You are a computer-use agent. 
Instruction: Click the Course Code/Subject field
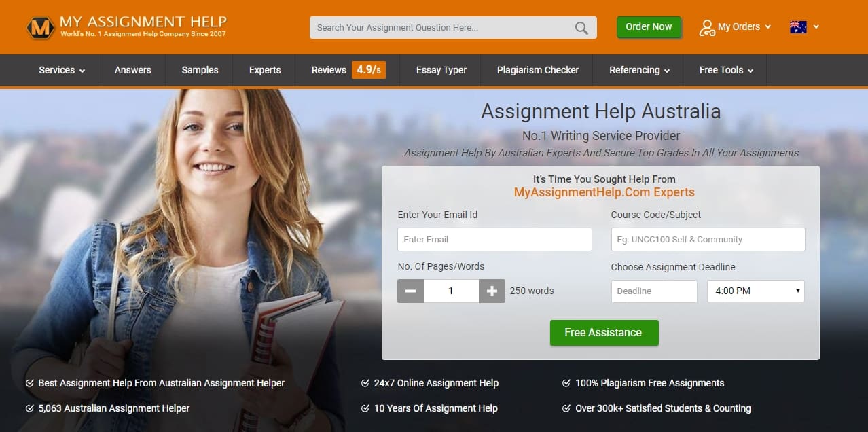click(708, 240)
